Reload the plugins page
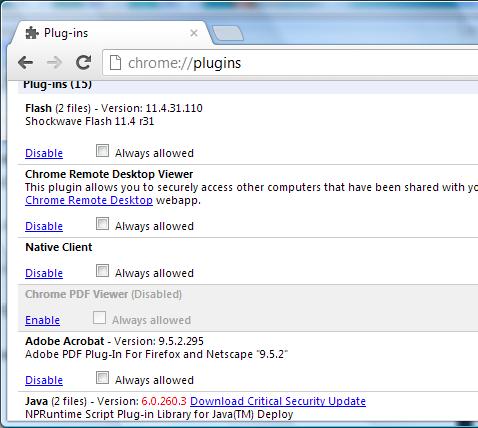 click(x=83, y=62)
